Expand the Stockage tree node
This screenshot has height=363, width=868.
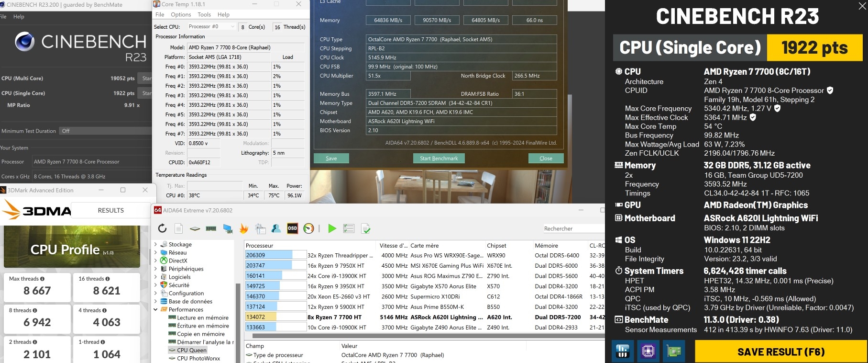[x=155, y=244]
